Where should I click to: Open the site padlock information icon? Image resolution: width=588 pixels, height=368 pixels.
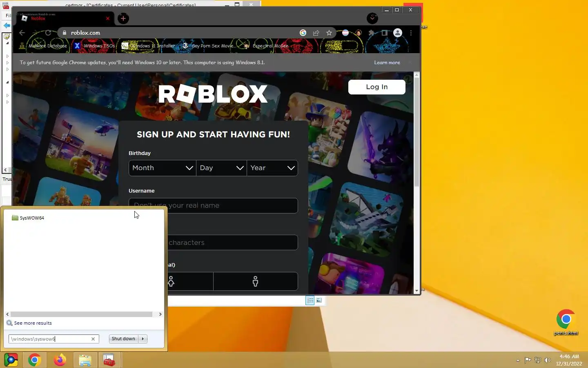pos(64,33)
